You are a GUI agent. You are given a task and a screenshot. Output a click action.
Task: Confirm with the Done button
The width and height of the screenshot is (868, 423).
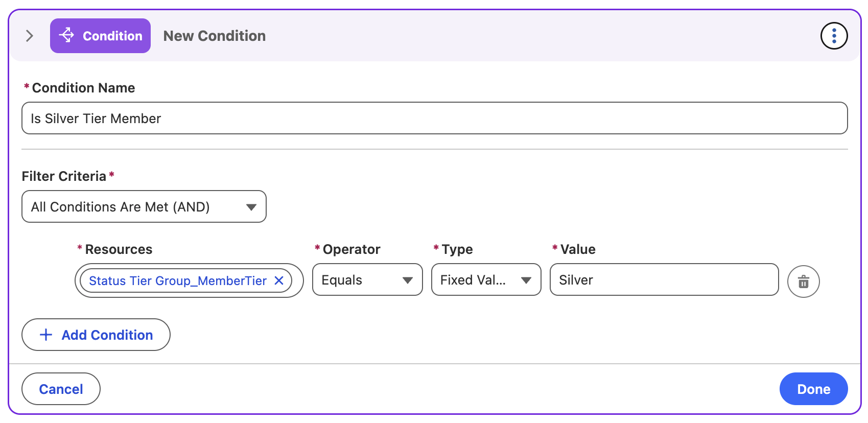point(813,389)
